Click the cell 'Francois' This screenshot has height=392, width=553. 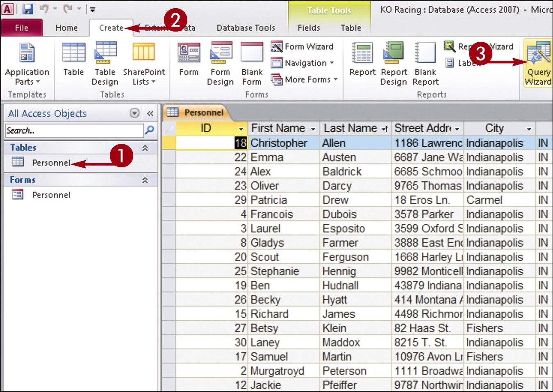pyautogui.click(x=284, y=214)
